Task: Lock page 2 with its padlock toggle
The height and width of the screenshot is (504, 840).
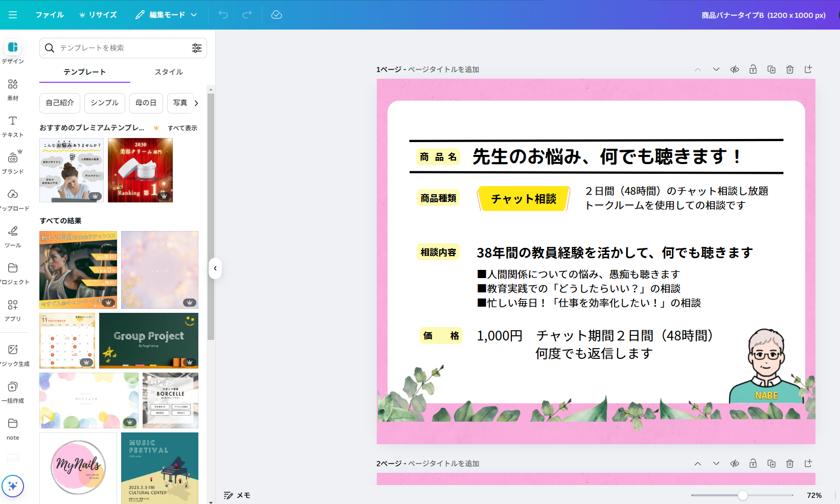Action: pos(753,464)
